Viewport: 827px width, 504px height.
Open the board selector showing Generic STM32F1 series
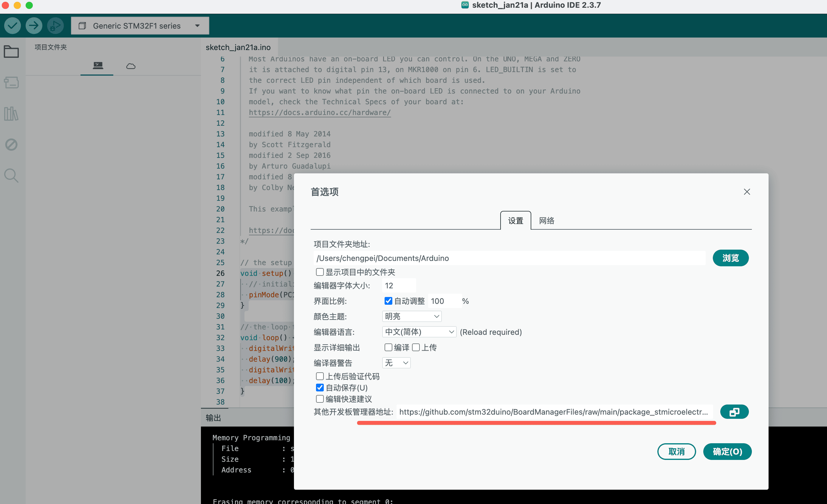click(x=139, y=26)
